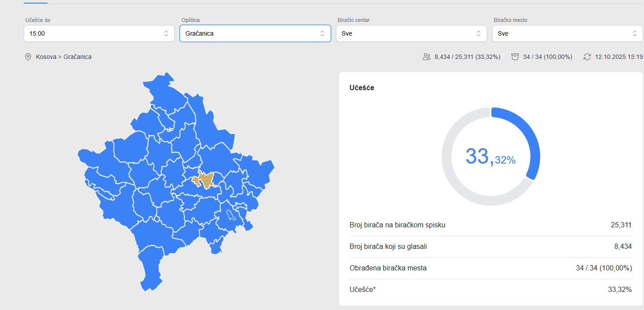Expand the Birački centar selector
Viewport: 644px width, 310px height.
411,33
